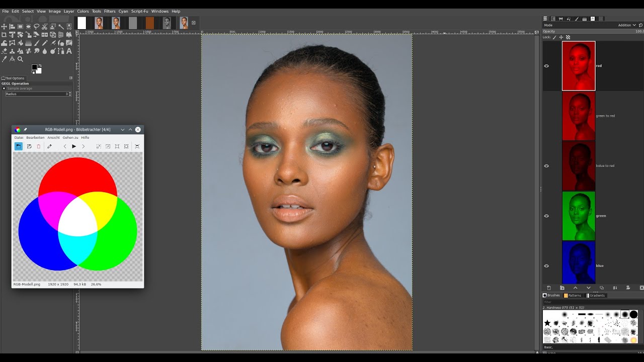The image size is (644, 362).
Task: Toggle lock pixels brush icon
Action: pyautogui.click(x=555, y=37)
